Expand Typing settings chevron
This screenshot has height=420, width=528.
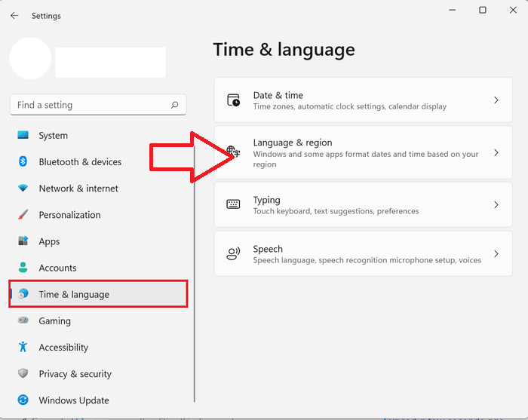point(496,204)
